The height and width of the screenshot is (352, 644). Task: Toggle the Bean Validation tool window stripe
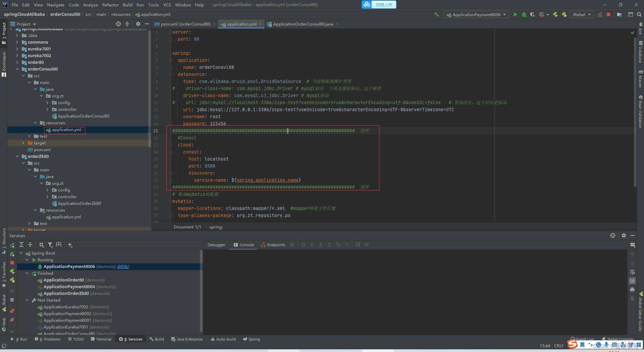tap(640, 112)
